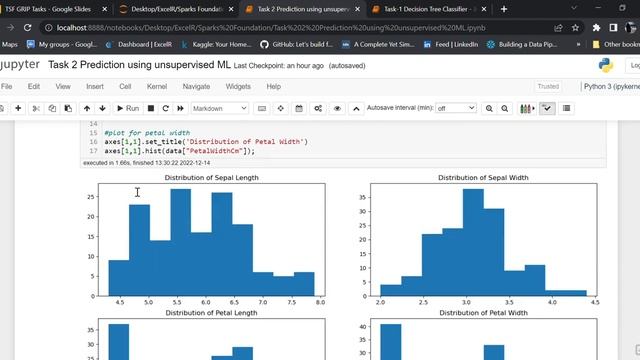This screenshot has width=640, height=360.
Task: Open A Complete Yet Sim... bookmark
Action: pos(378,44)
